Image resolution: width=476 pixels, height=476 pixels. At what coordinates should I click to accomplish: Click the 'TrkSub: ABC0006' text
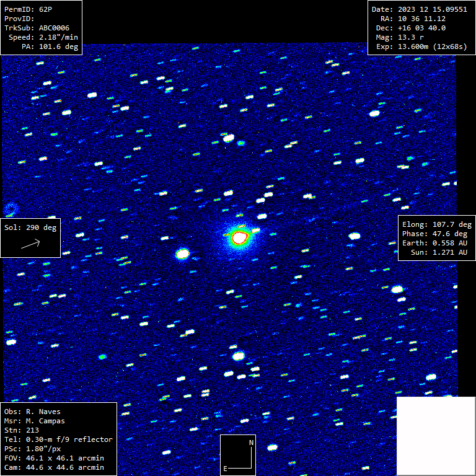[37, 28]
